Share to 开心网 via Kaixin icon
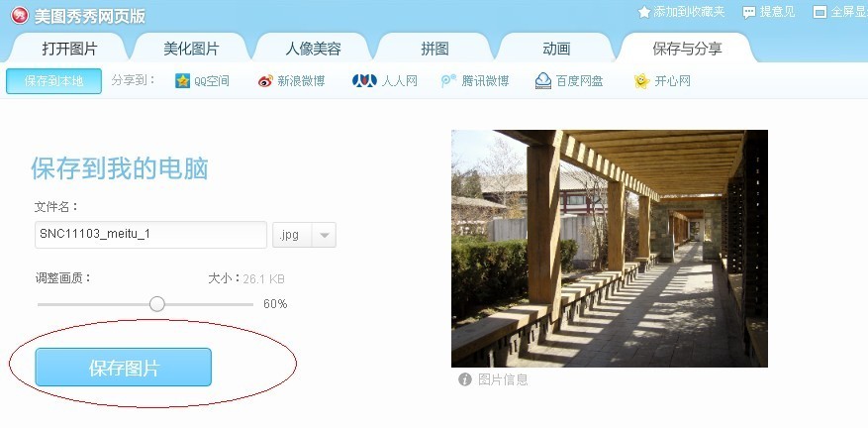The height and width of the screenshot is (428, 868). (641, 81)
